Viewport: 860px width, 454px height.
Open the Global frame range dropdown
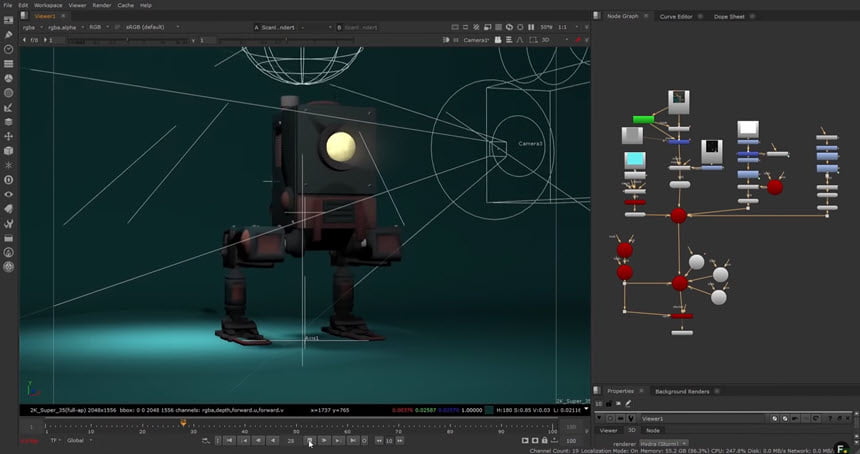click(80, 440)
